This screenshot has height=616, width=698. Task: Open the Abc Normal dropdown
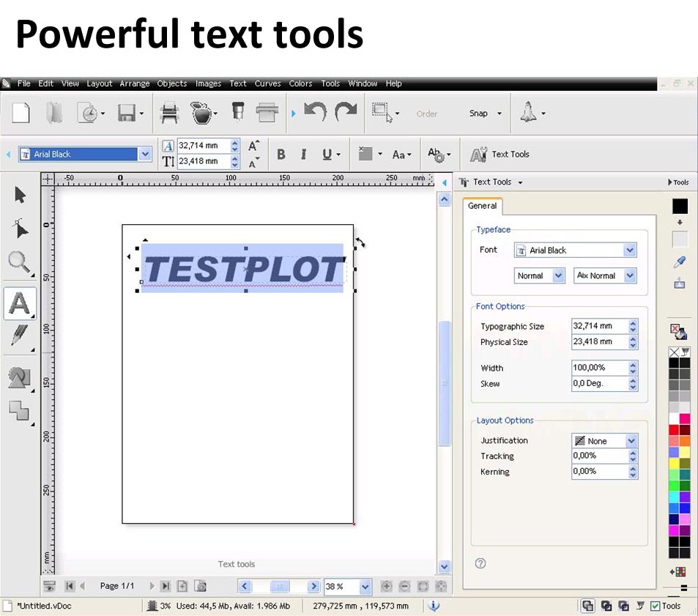tap(629, 275)
